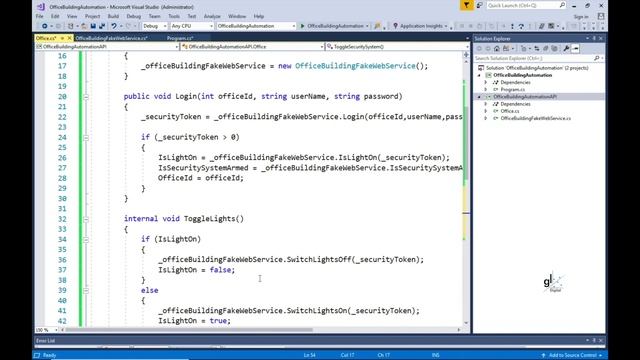The height and width of the screenshot is (360, 640).
Task: Collapse the if (_securityToken > 0) block outline
Action: click(86, 138)
